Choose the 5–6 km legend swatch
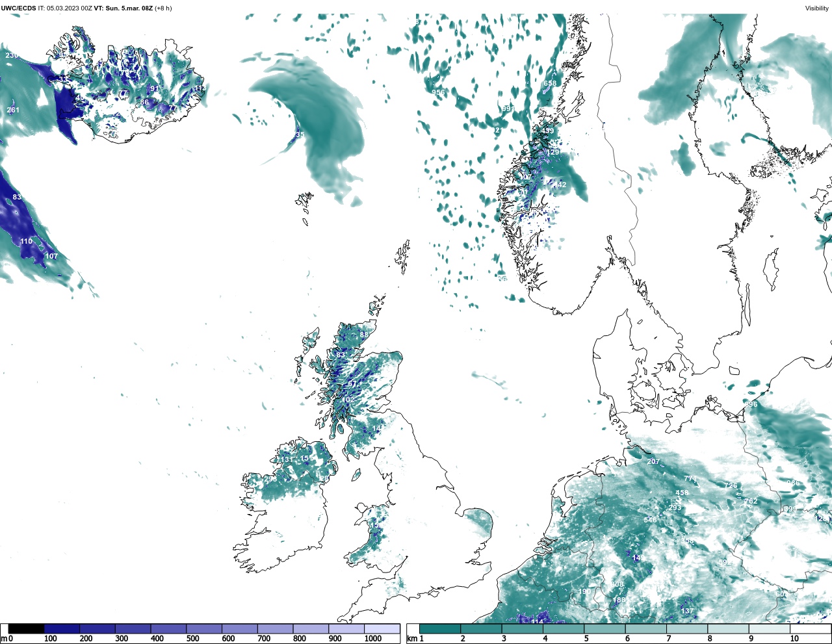 point(605,629)
